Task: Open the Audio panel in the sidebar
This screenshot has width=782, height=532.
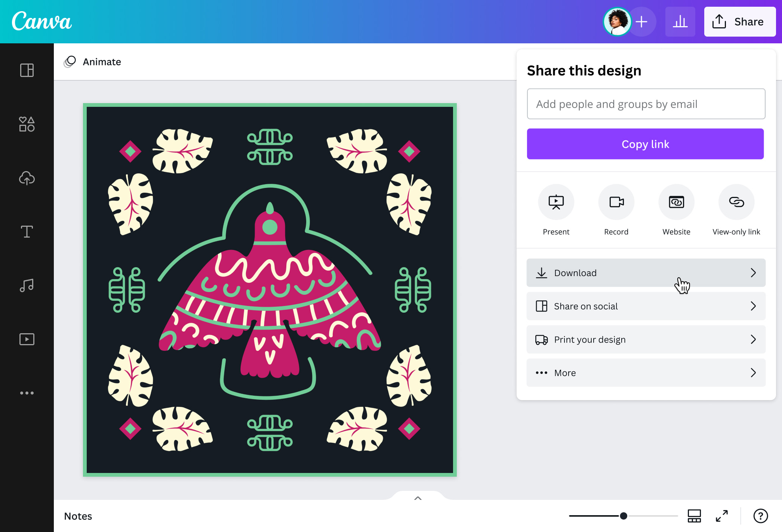Action: click(27, 285)
